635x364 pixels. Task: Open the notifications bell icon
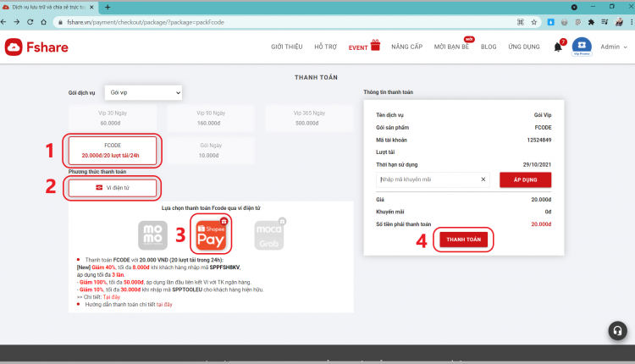[x=558, y=47]
